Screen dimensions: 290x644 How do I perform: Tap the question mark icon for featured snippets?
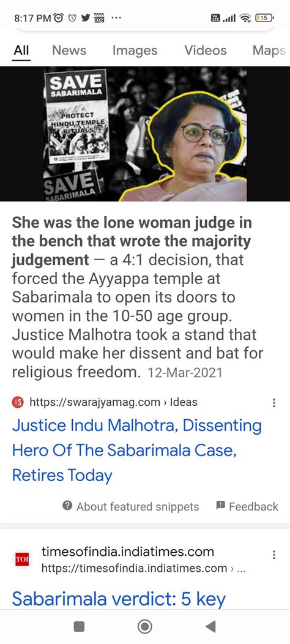coord(67,506)
